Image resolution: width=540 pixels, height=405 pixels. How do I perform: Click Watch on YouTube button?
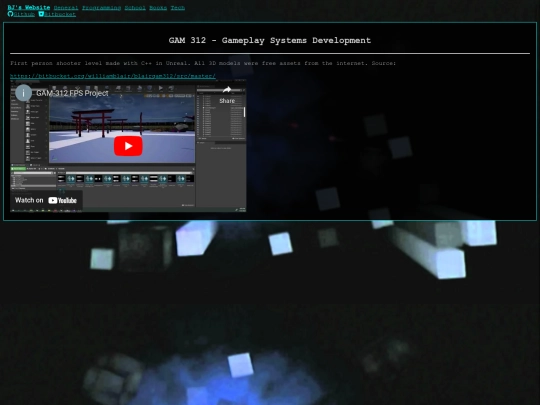pos(46,200)
